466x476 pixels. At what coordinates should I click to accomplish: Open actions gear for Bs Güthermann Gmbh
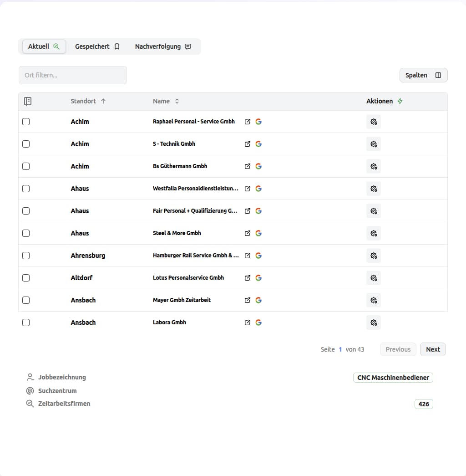click(x=373, y=166)
